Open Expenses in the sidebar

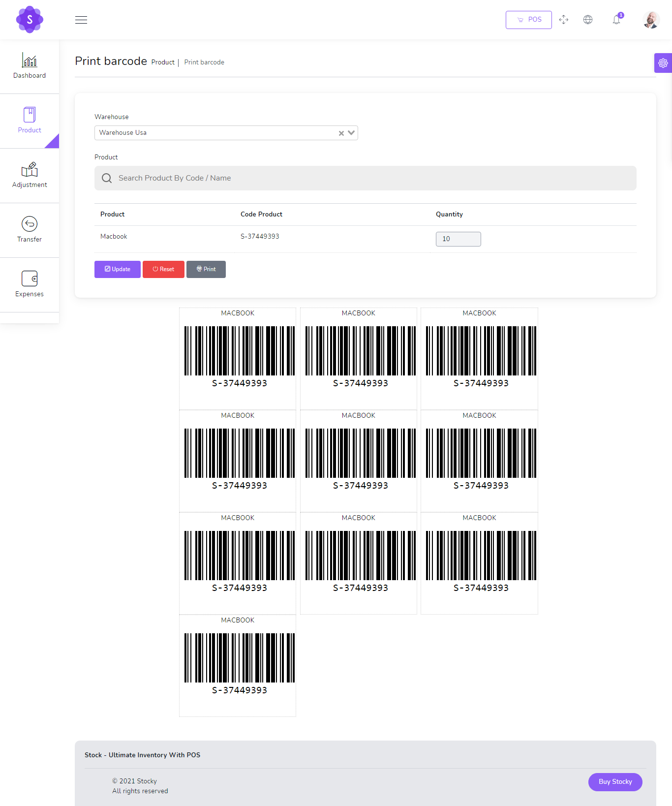(30, 284)
